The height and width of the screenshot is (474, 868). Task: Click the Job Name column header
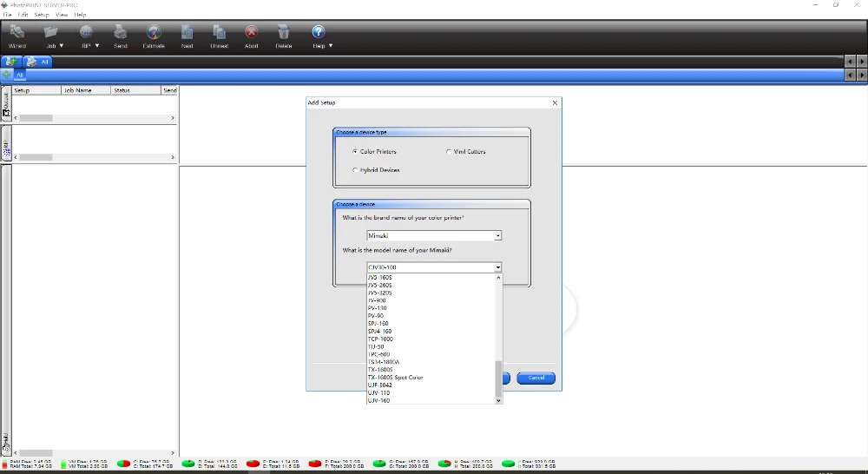tap(86, 89)
